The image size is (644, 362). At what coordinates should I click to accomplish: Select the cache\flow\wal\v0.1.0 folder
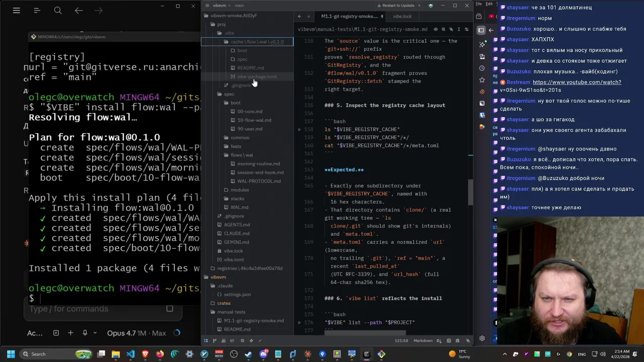pyautogui.click(x=247, y=42)
